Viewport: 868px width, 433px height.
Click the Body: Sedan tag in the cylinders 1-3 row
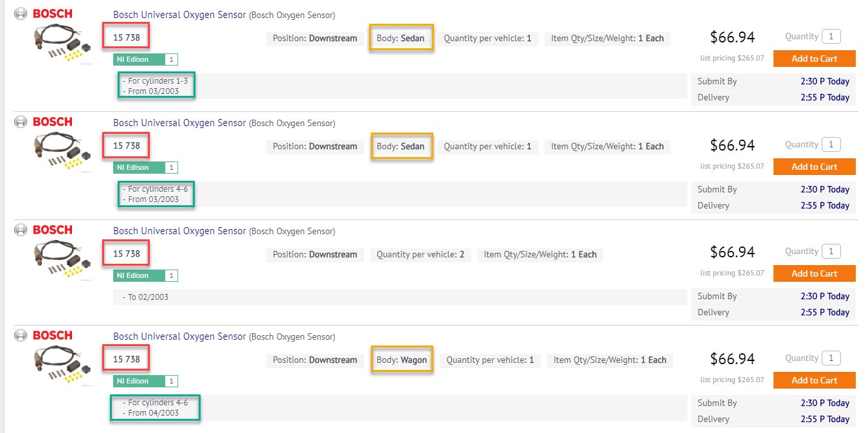(401, 38)
